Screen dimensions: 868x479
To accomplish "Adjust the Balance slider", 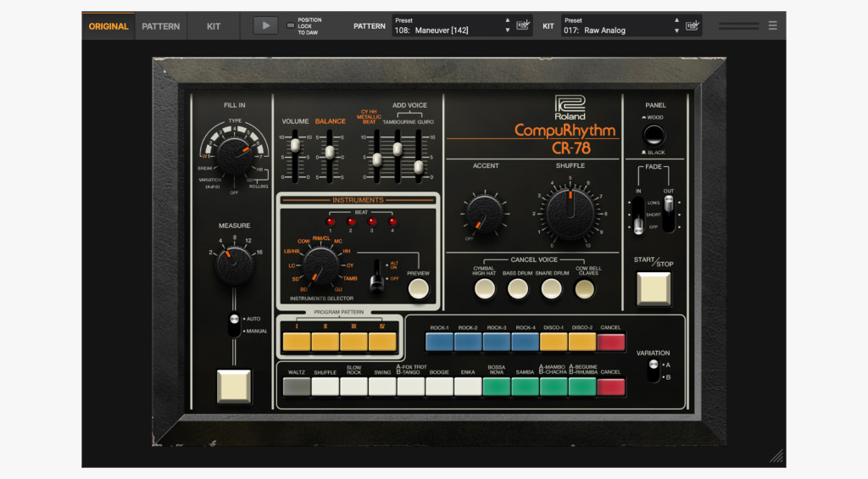I will pos(330,152).
